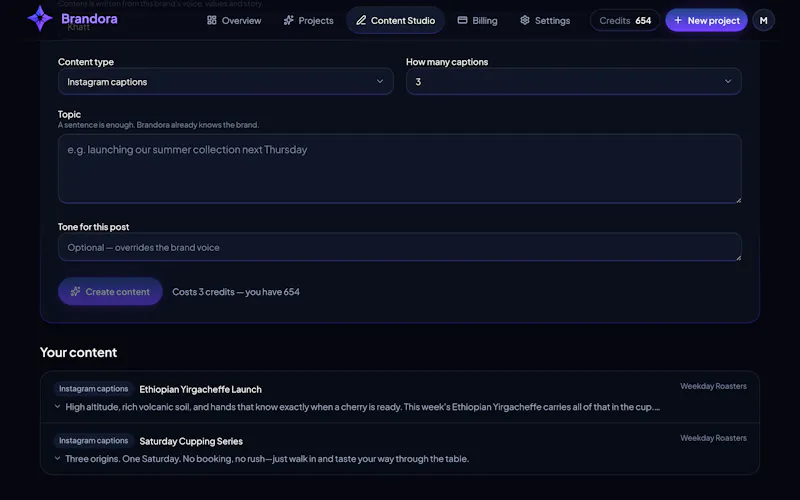Viewport: 800px width, 500px height.
Task: Open the Settings tab
Action: 545,20
